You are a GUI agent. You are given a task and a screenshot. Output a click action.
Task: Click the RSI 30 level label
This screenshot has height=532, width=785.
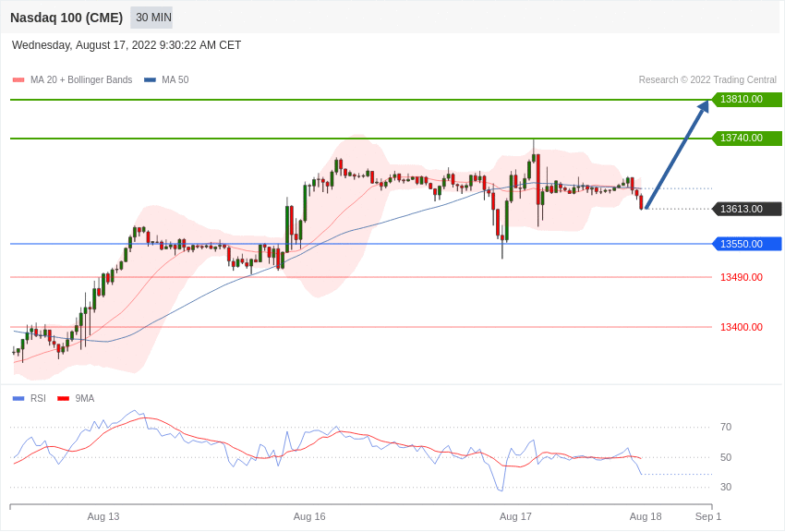(726, 487)
